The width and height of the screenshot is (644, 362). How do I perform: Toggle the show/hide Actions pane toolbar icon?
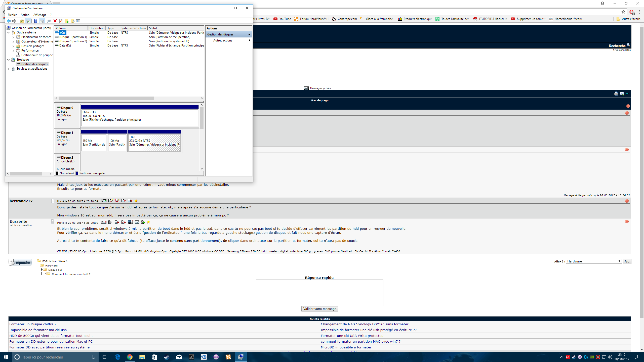pyautogui.click(x=42, y=21)
